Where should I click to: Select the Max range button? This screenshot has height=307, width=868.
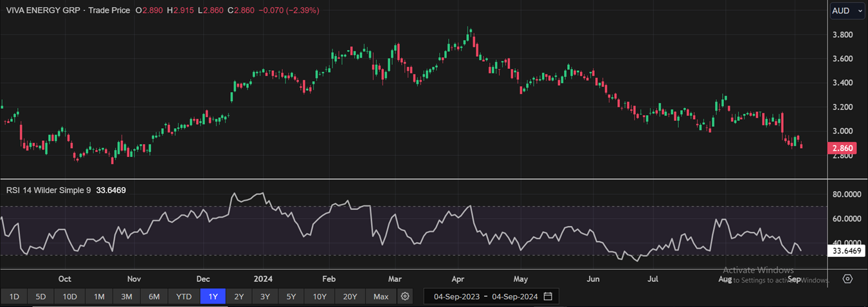click(x=381, y=297)
